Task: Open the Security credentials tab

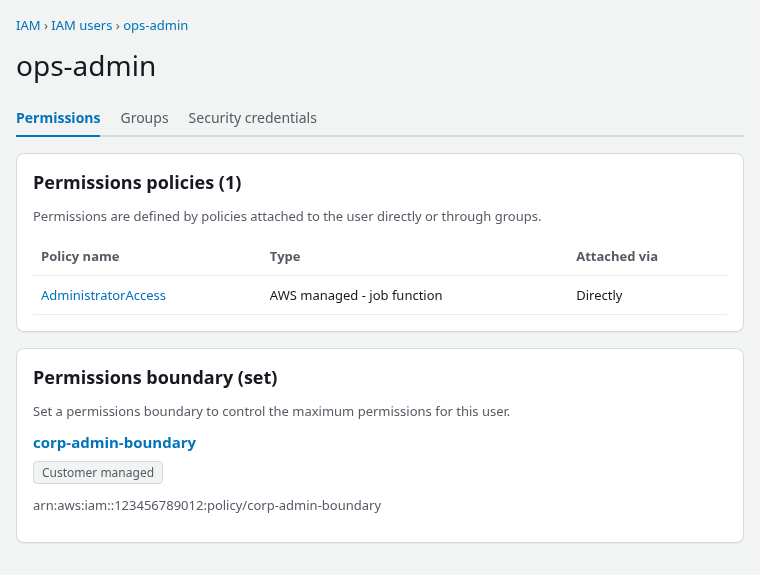Action: [253, 118]
